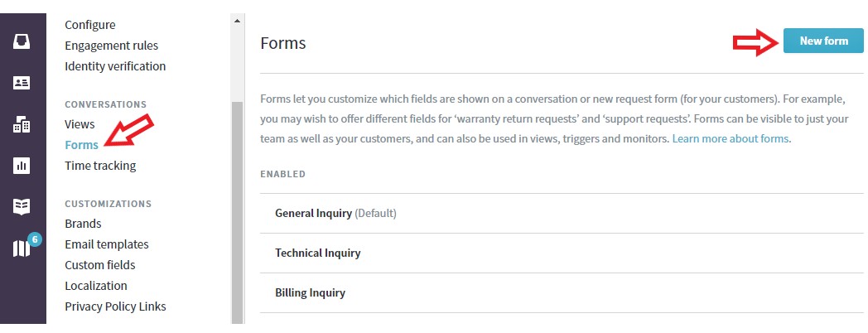Viewport: 868px width, 333px height.
Task: Open Privacy Policy Links settings
Action: pyautogui.click(x=115, y=306)
